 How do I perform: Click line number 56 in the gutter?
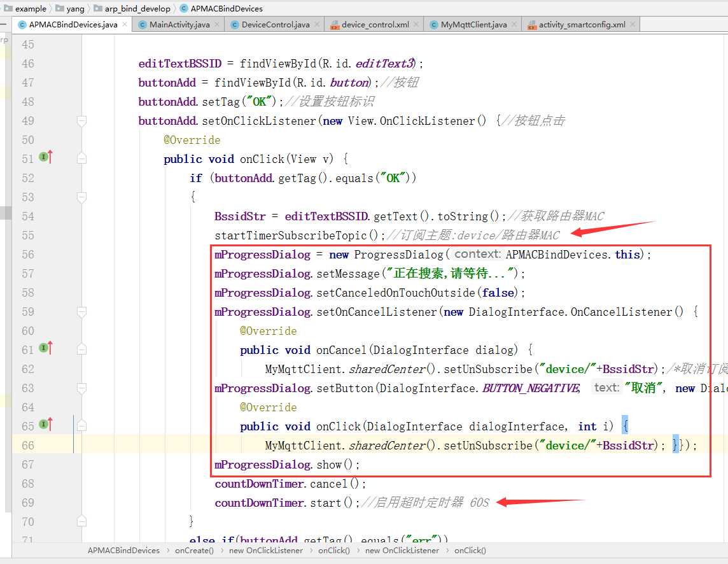click(x=28, y=255)
